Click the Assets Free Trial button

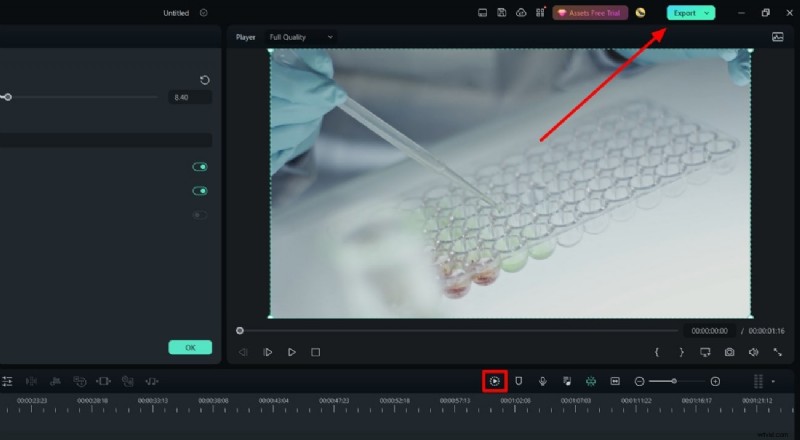(590, 13)
